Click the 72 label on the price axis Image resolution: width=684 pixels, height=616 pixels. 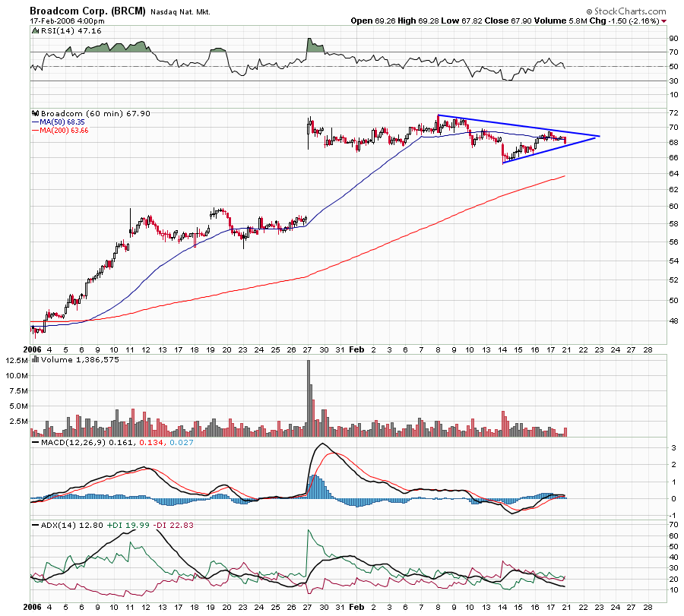coord(674,113)
